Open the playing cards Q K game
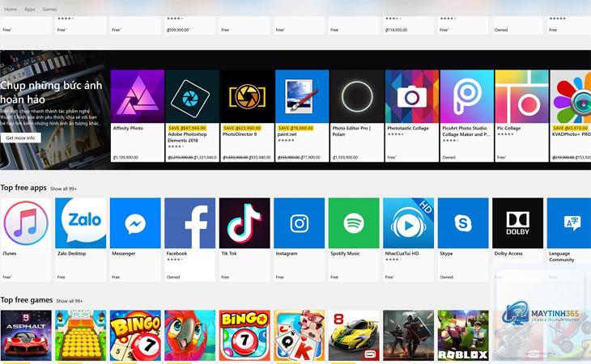Screen dimensions: 591x364 300,336
